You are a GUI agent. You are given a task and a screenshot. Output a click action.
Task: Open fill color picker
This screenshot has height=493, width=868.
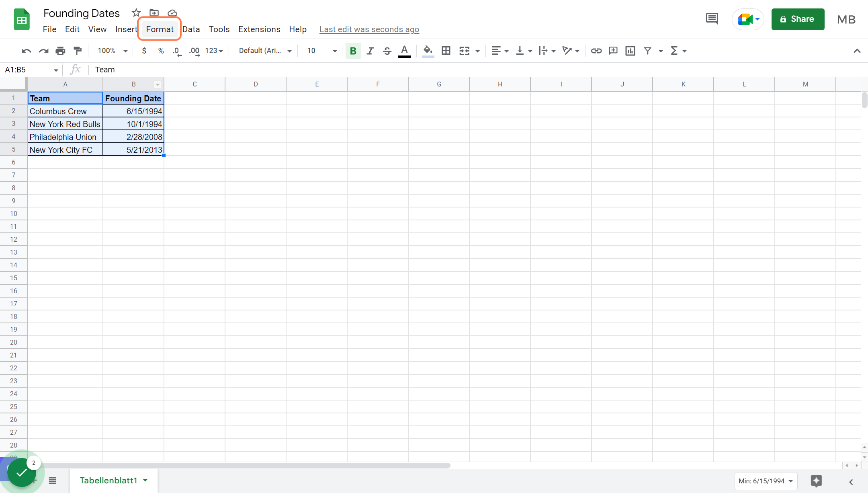click(x=428, y=51)
